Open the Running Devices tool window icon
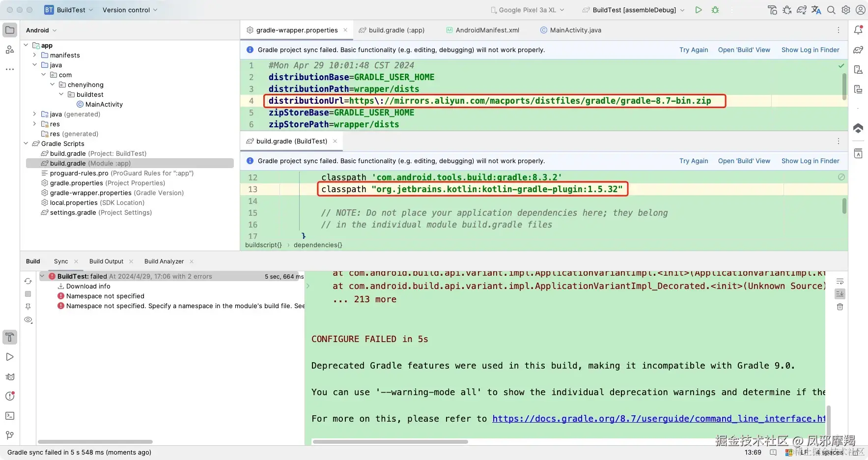 (x=858, y=89)
